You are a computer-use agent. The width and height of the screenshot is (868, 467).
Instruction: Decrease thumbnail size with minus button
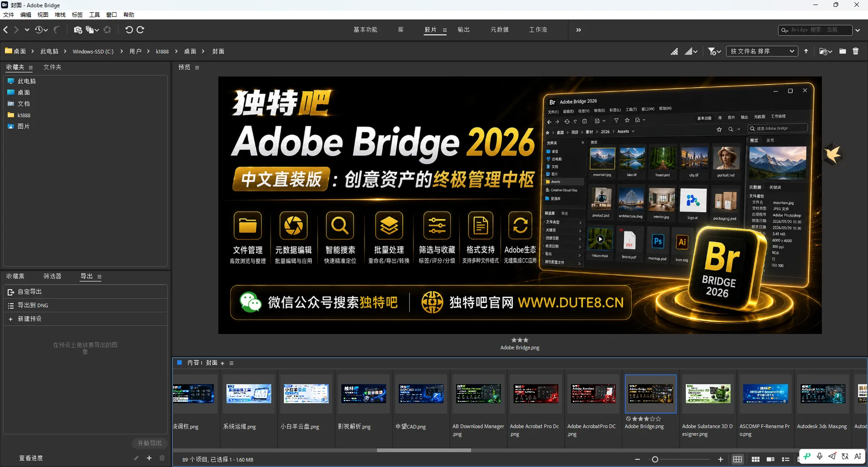click(x=637, y=459)
